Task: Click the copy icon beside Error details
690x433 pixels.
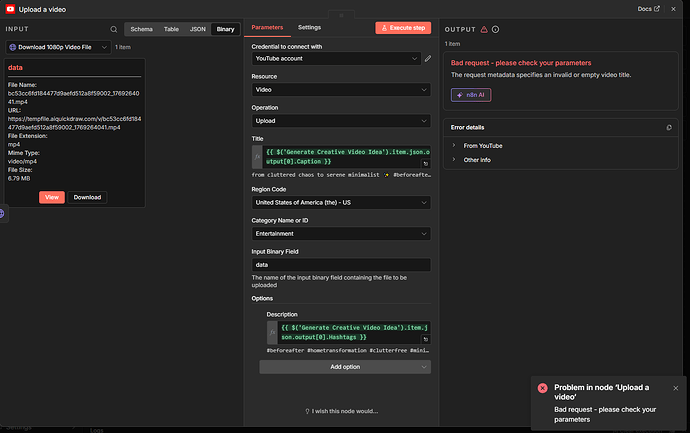Action: pyautogui.click(x=669, y=128)
